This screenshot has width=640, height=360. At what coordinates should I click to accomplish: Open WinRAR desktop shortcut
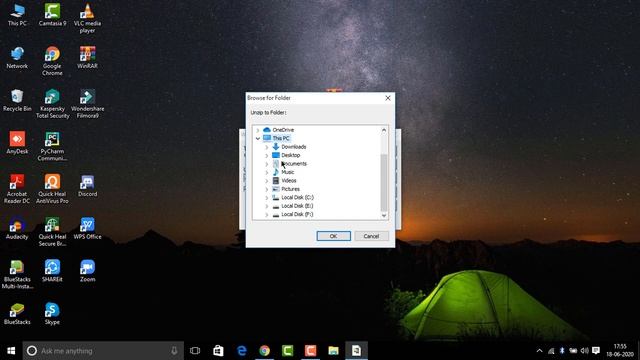[x=87, y=58]
